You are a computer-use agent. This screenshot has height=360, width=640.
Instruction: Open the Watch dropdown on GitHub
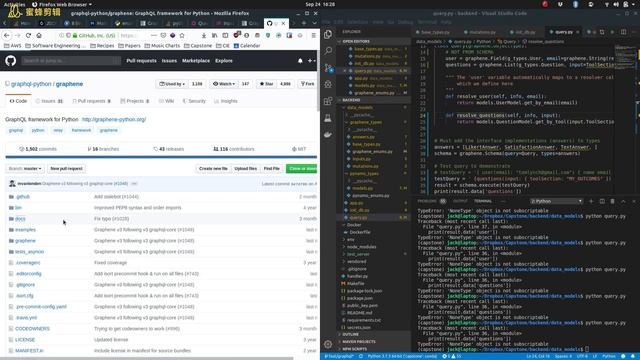click(x=224, y=84)
